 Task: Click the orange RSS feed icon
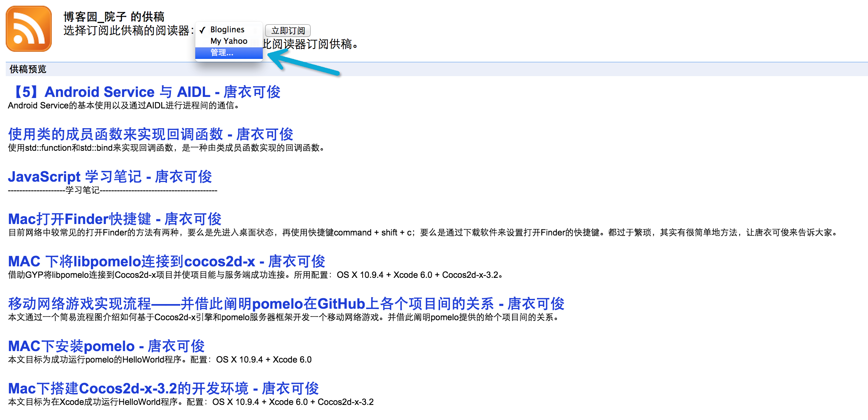pyautogui.click(x=29, y=29)
